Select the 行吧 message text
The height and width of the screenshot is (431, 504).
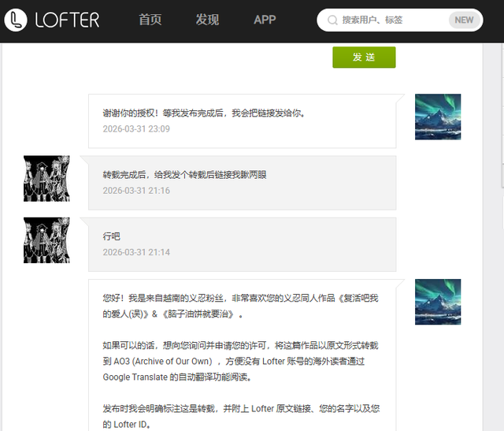click(x=111, y=236)
